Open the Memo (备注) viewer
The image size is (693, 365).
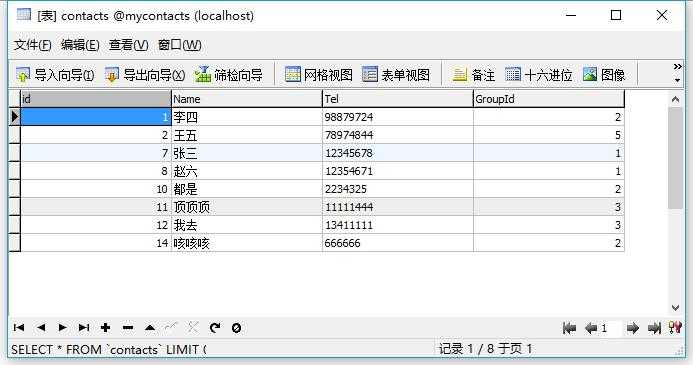(473, 75)
